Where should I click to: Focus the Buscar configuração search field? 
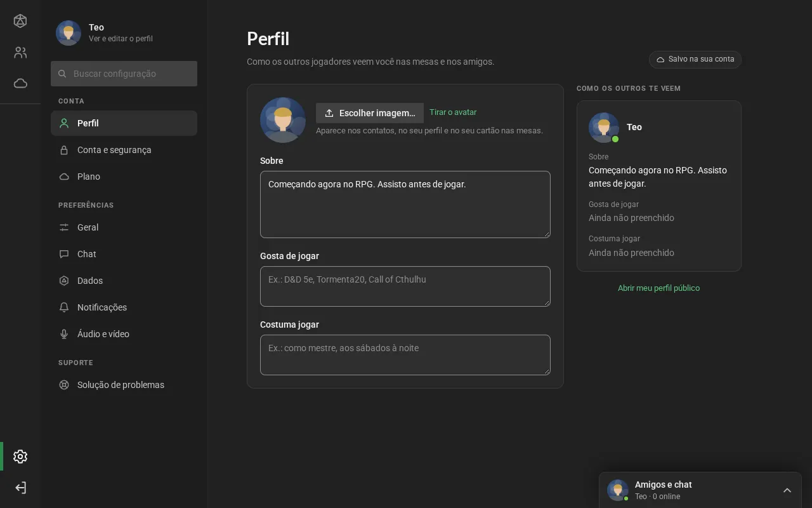pyautogui.click(x=124, y=74)
